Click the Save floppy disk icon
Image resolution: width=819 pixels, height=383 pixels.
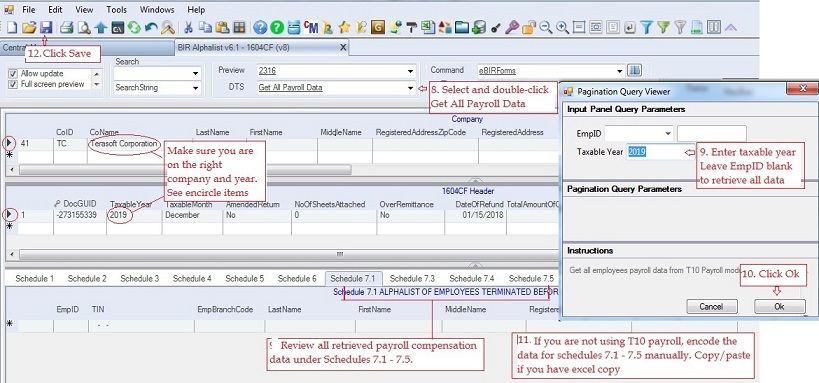tap(46, 27)
